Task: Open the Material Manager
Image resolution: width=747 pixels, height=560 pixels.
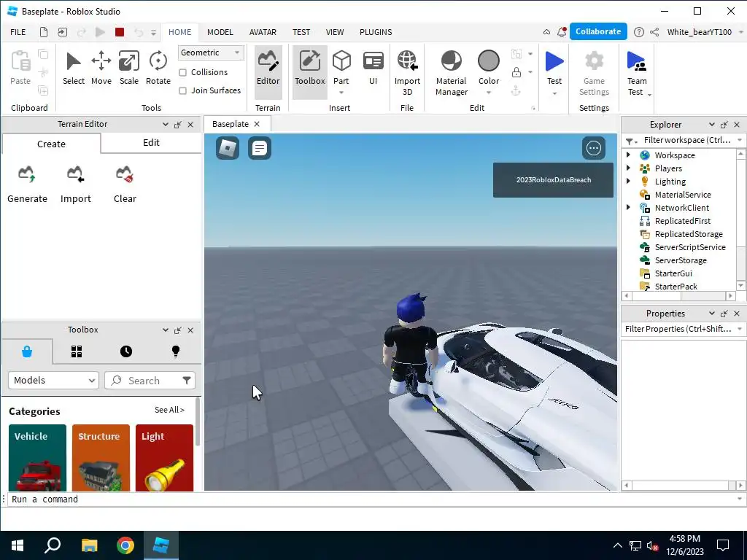Action: (451, 72)
